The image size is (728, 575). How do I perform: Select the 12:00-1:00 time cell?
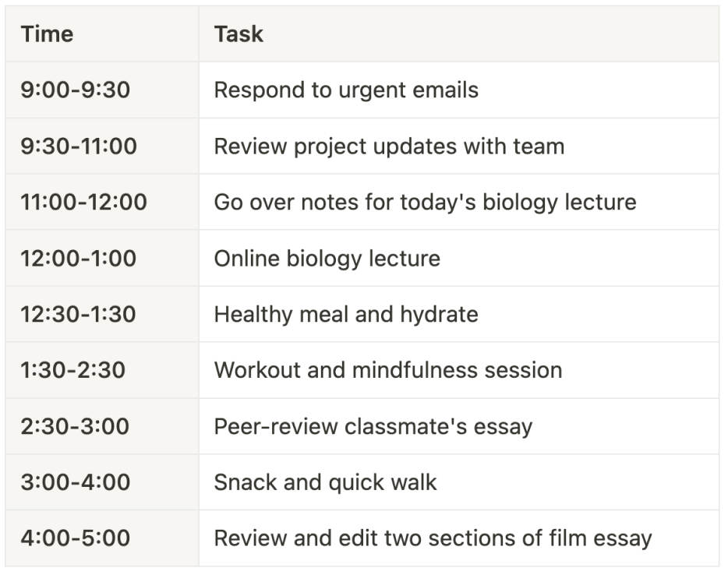(x=78, y=258)
